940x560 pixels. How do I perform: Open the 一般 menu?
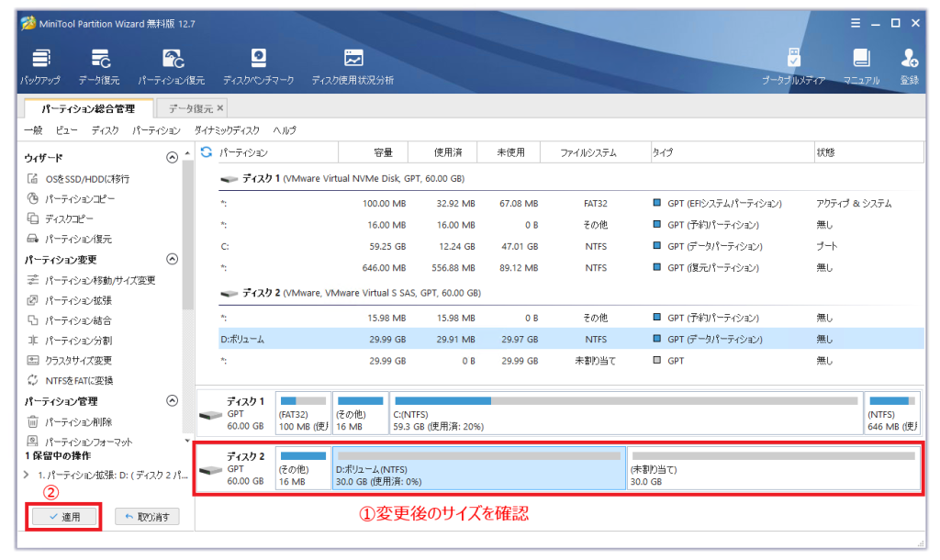click(x=33, y=130)
